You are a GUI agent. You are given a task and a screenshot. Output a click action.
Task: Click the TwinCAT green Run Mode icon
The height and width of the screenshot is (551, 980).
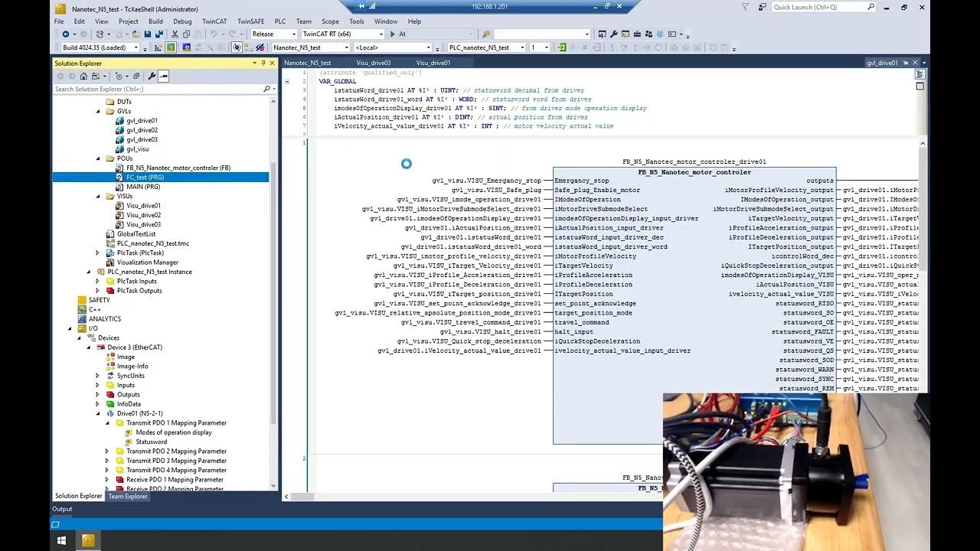pyautogui.click(x=171, y=47)
